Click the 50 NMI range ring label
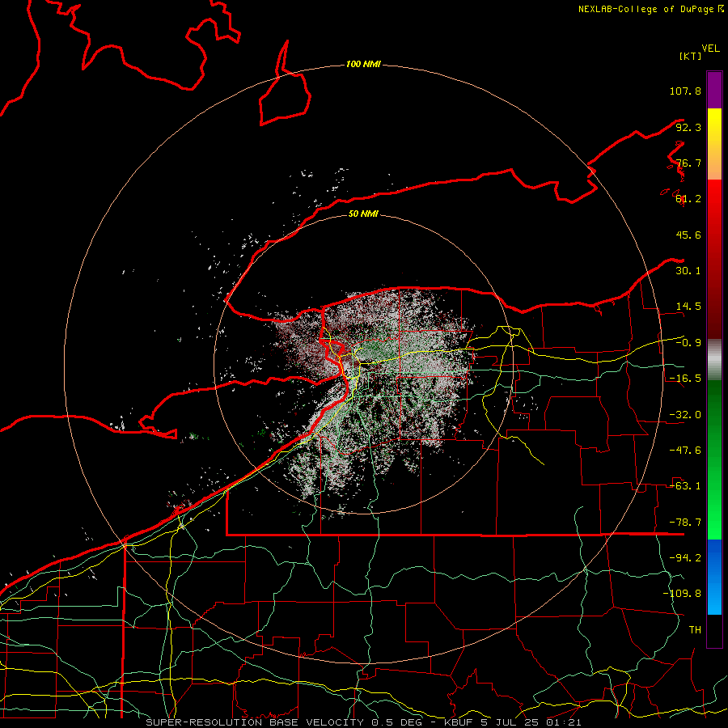 [x=363, y=214]
